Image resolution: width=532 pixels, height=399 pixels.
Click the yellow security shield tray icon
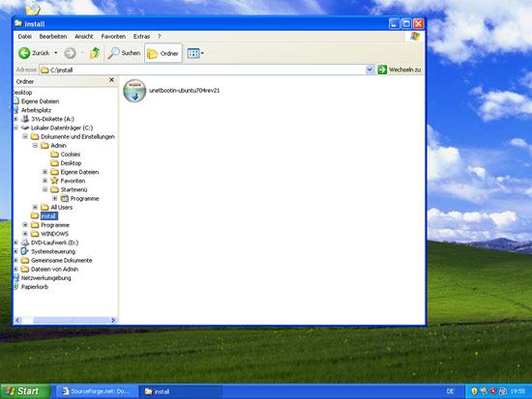click(x=474, y=391)
